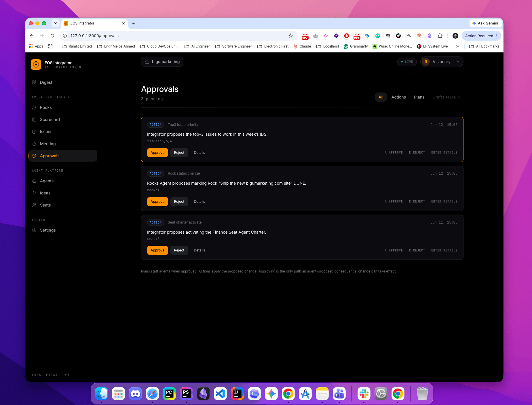This screenshot has height=405, width=532.
Task: Open a new browser tab
Action: coord(134,23)
